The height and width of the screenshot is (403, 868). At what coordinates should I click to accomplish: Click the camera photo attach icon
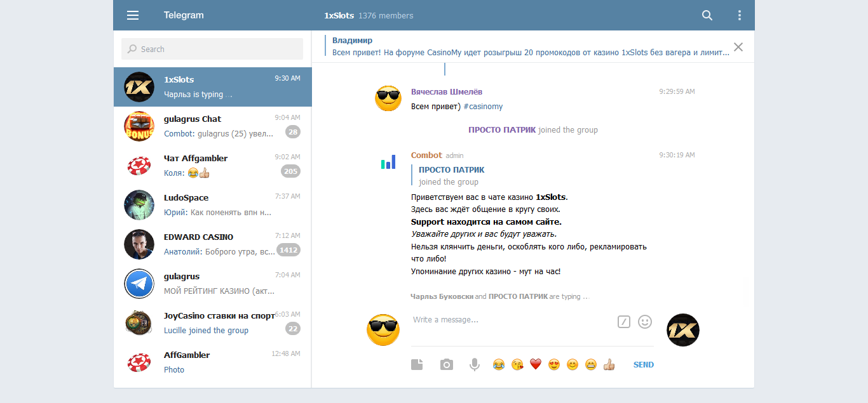(x=447, y=364)
